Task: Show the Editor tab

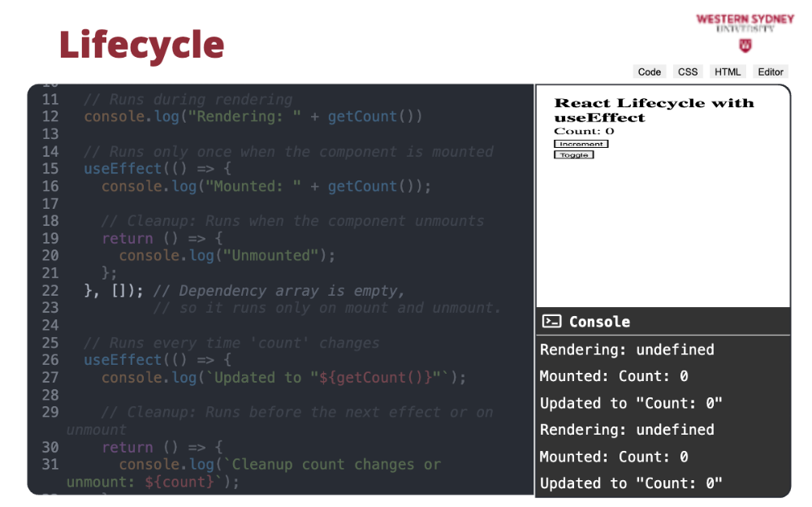Action: pyautogui.click(x=771, y=71)
